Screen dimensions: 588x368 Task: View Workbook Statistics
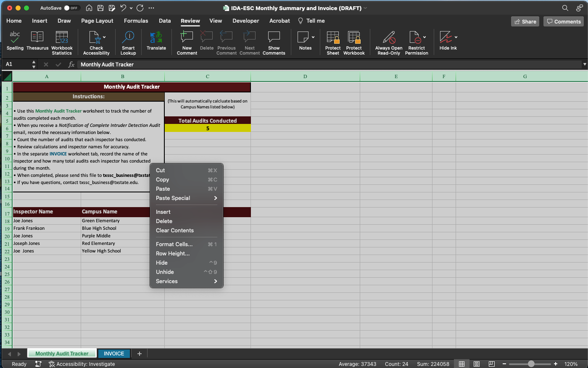62,40
